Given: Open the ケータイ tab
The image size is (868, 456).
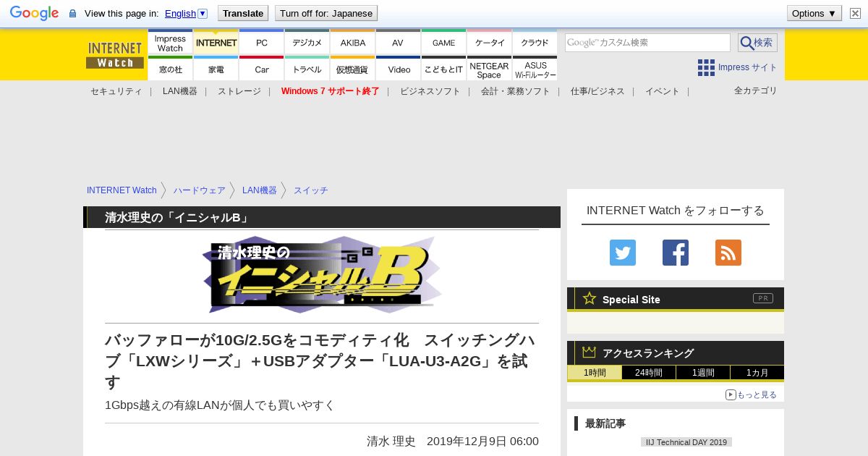Looking at the screenshot, I should (490, 43).
